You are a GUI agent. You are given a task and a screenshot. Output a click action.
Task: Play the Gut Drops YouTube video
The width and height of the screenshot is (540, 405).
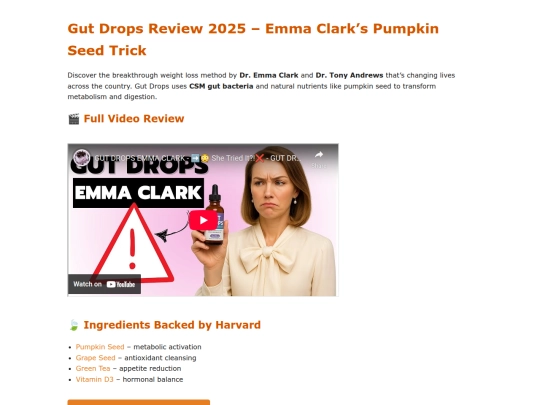tap(203, 220)
